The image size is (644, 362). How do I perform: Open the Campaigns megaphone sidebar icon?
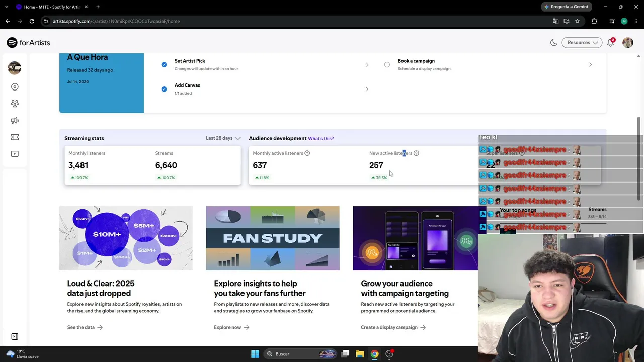(15, 120)
